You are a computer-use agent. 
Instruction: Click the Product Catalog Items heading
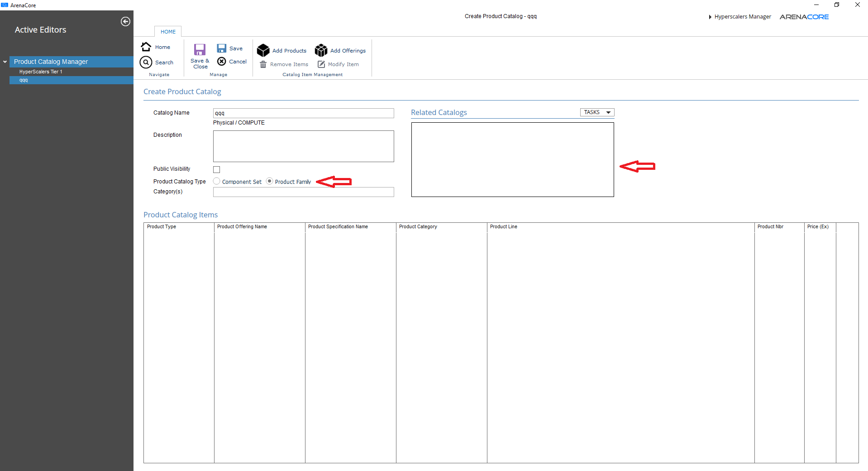point(181,215)
